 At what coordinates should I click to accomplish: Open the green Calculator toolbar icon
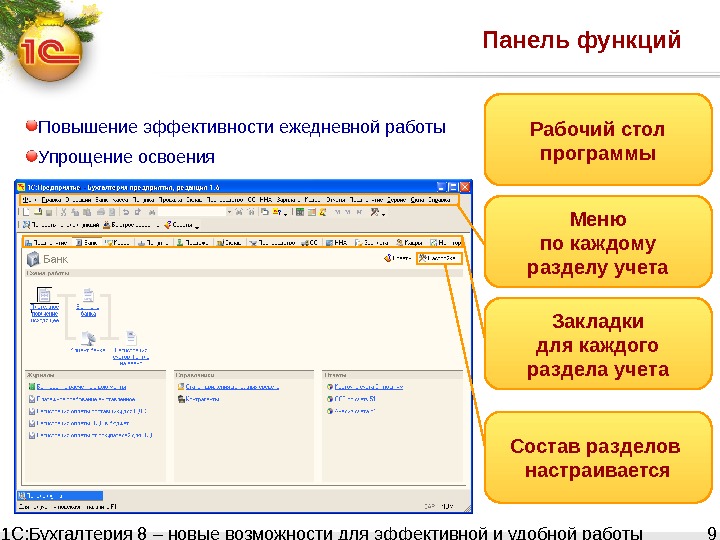coord(300,212)
